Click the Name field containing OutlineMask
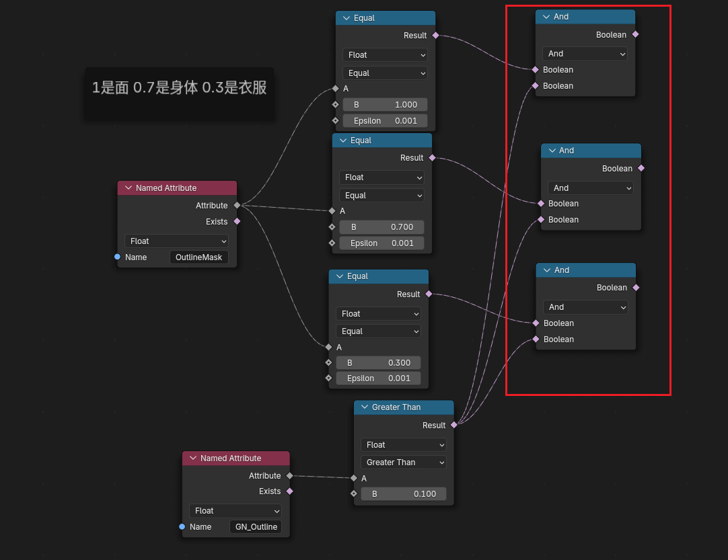728x560 pixels. point(198,257)
